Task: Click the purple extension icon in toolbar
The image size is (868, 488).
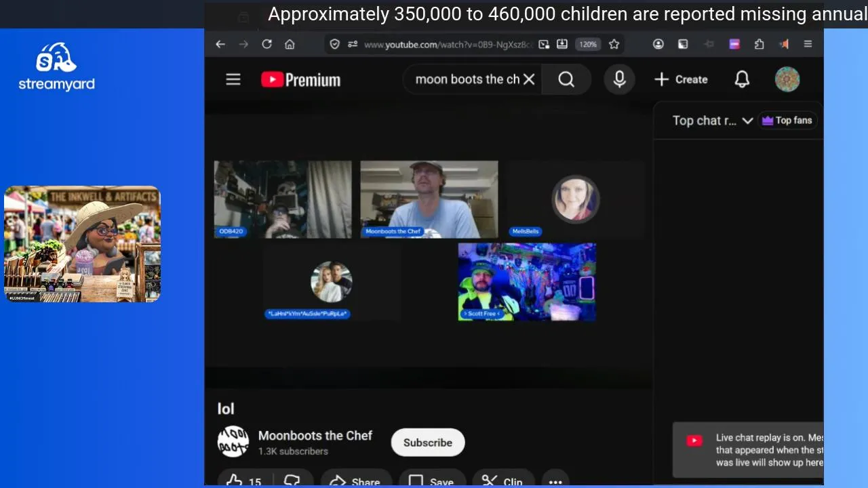Action: [x=734, y=44]
